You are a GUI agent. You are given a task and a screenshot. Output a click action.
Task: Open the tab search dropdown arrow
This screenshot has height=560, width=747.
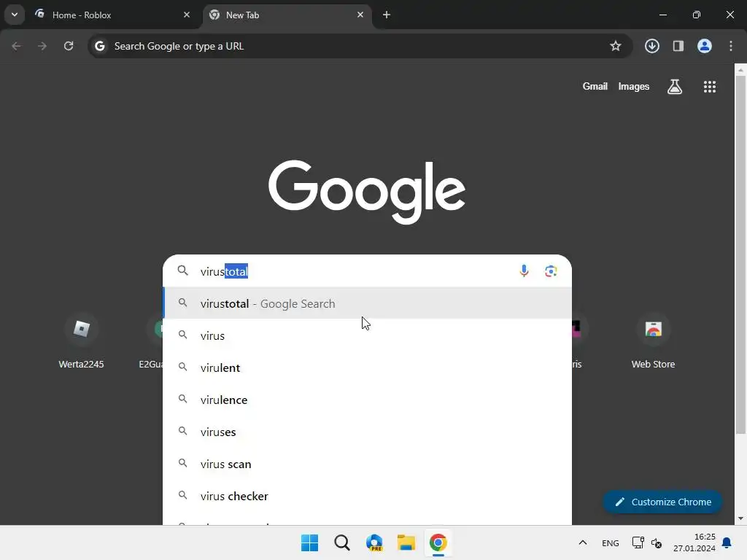[15, 15]
